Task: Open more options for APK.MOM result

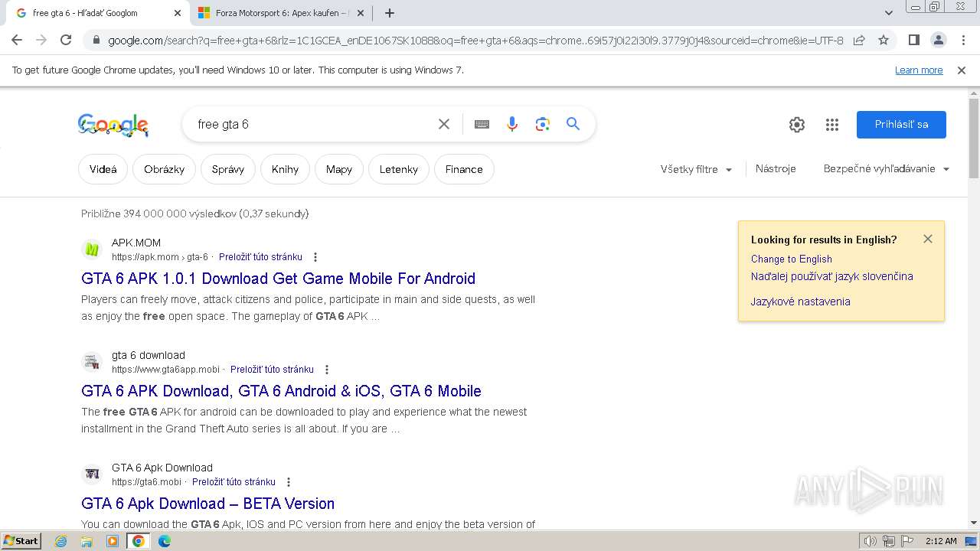Action: click(315, 257)
